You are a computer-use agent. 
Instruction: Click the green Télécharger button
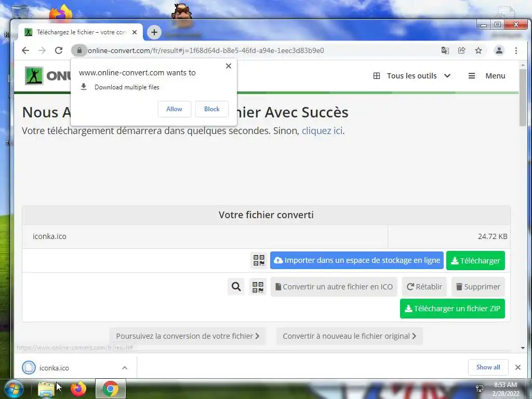(475, 261)
